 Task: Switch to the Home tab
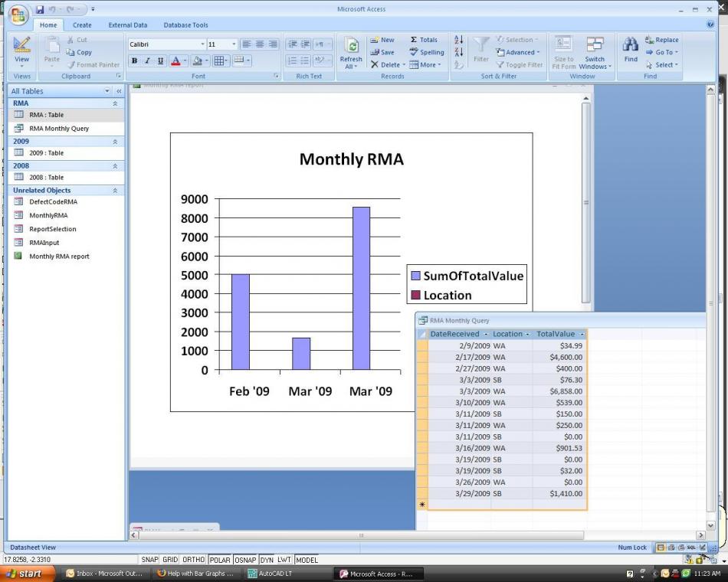[48, 25]
